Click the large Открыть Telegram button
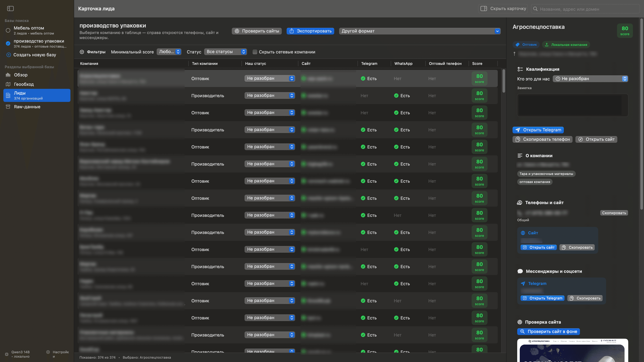This screenshot has width=644, height=362. [538, 130]
